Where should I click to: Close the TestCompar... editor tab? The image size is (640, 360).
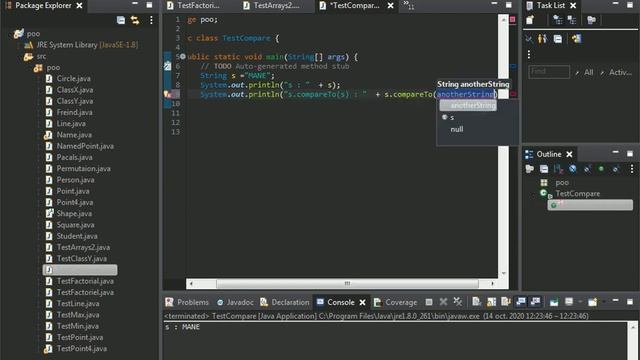[391, 5]
